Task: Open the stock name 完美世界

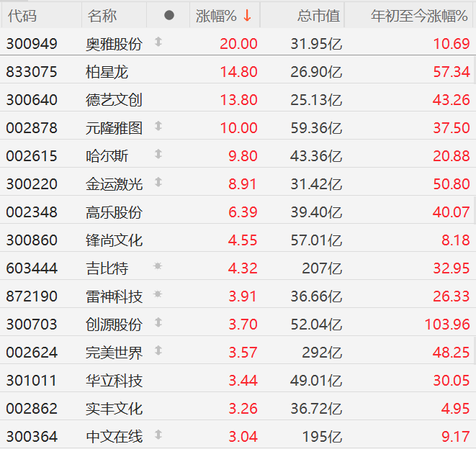Action: [114, 353]
